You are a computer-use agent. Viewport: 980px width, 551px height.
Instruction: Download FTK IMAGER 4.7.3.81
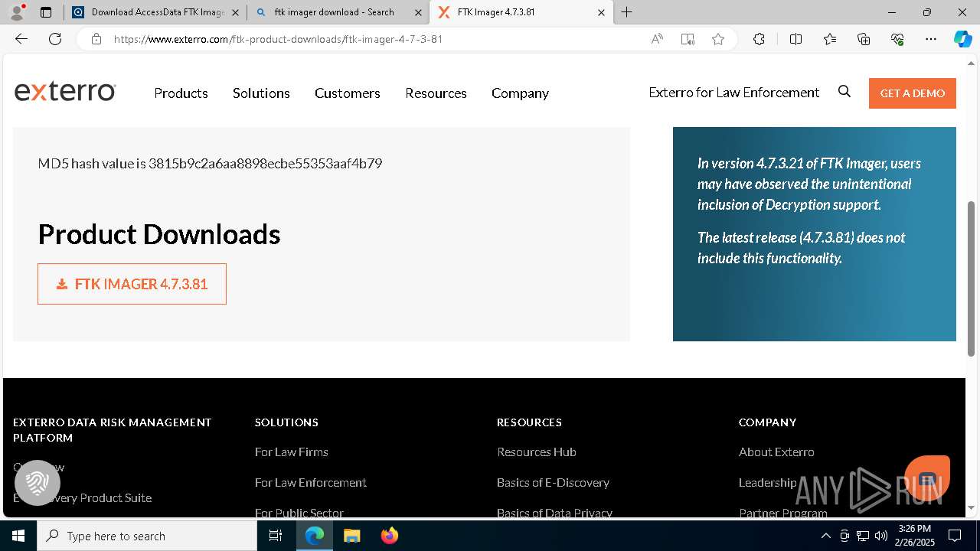(x=132, y=284)
